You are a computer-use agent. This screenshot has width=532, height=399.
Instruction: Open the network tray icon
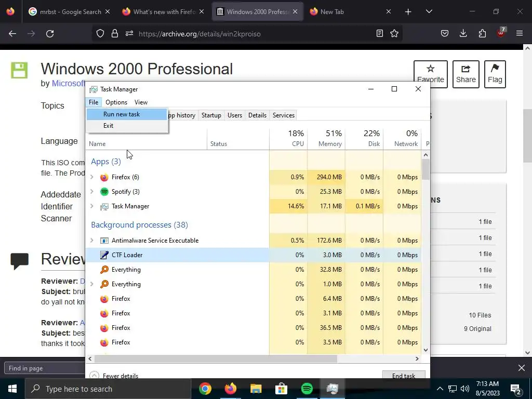(x=453, y=389)
